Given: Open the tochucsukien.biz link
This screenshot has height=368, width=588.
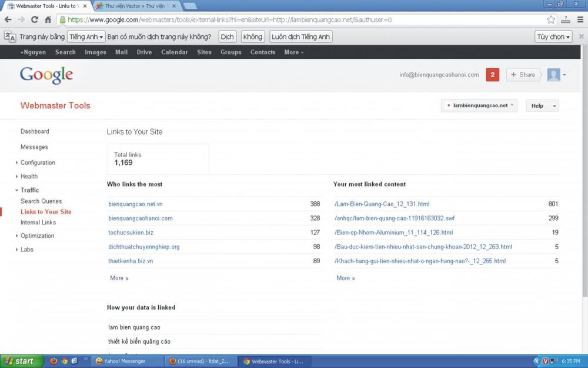Looking at the screenshot, I should click(x=131, y=233).
